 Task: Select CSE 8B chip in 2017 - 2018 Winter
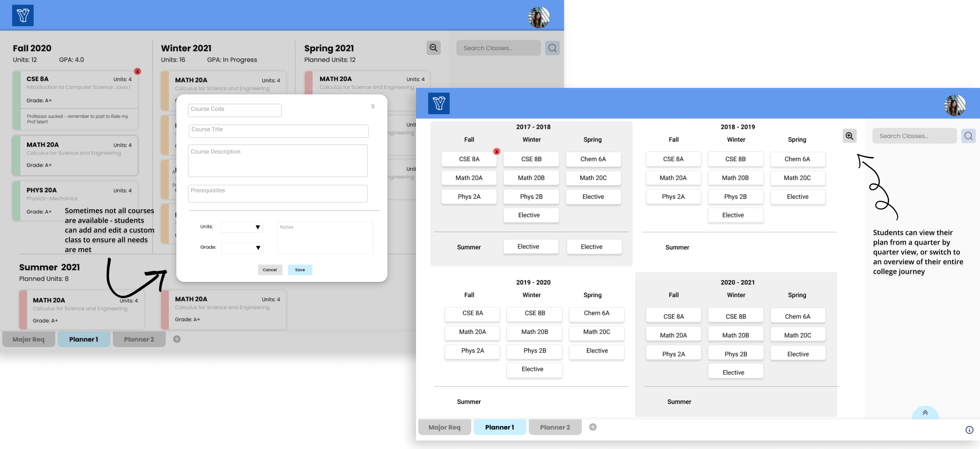pos(531,159)
